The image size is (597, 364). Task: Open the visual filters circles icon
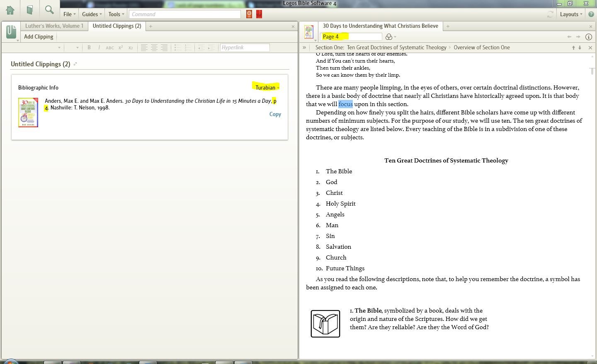[389, 36]
